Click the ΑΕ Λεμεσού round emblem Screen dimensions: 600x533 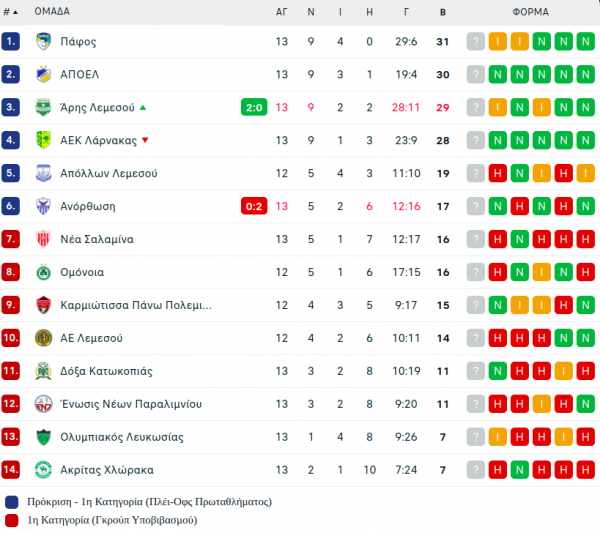[x=43, y=338]
